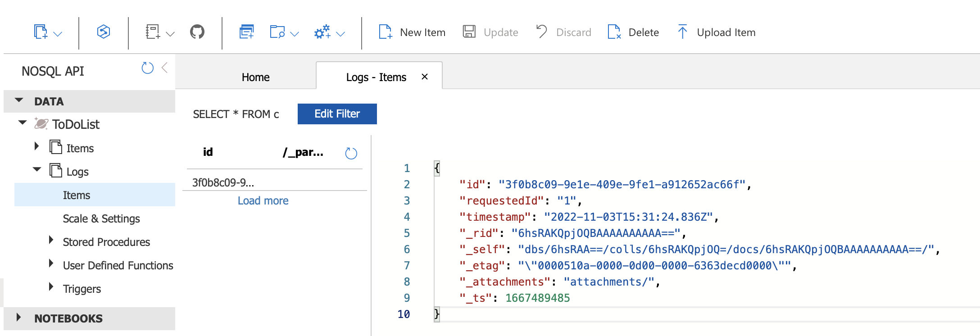Image resolution: width=980 pixels, height=336 pixels.
Task: Click the New Notebook icon
Action: click(153, 32)
